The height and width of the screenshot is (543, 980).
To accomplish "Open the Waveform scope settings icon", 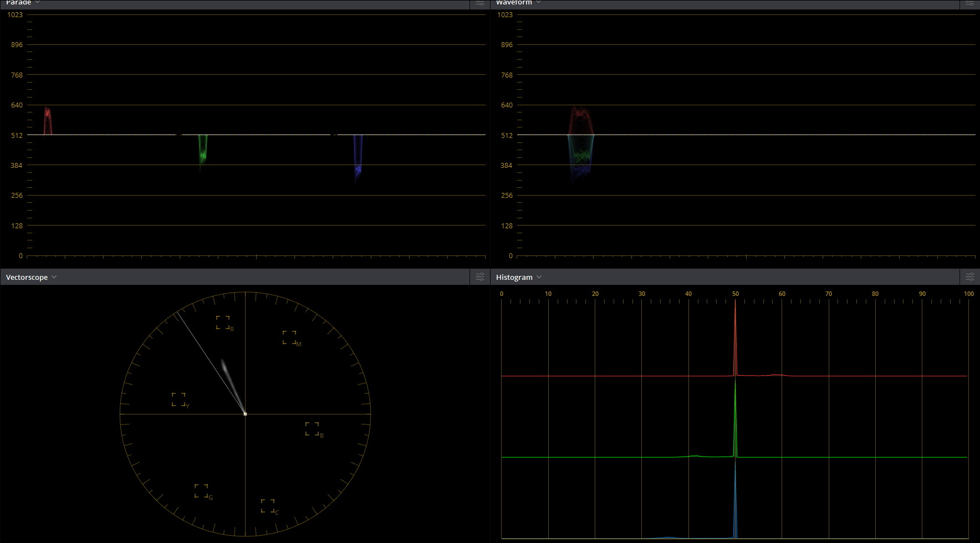I will (969, 3).
